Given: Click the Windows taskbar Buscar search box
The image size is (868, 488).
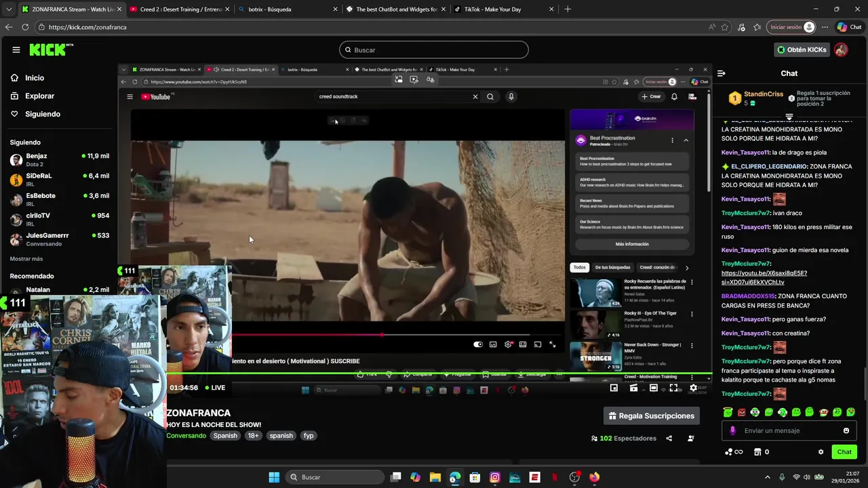Looking at the screenshot, I should tap(334, 477).
